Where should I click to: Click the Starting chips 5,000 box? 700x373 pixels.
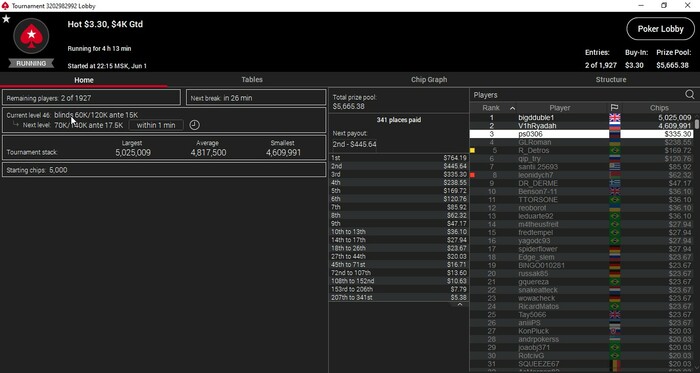pos(164,170)
